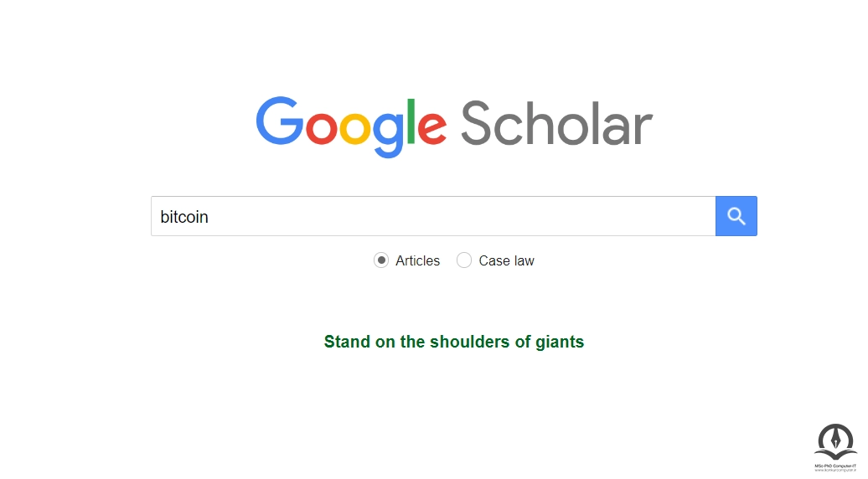Select the Case law radio button
Viewport: 868px width, 479px height.
click(464, 260)
